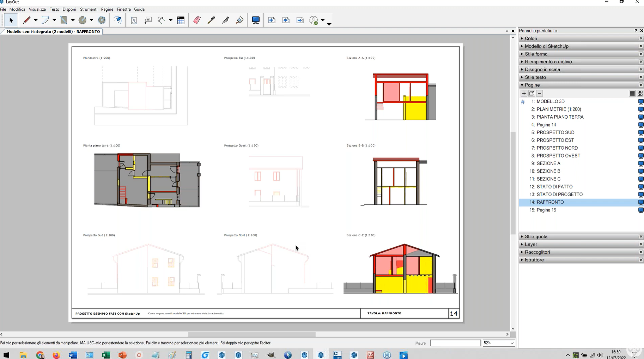This screenshot has width=644, height=359.
Task: Select page 13 STATO DI PROGETTO
Action: pyautogui.click(x=559, y=194)
